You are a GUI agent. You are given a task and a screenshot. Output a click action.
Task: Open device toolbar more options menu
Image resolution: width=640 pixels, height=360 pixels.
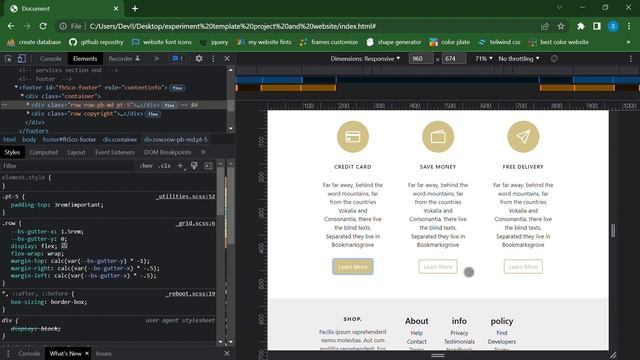pyautogui.click(x=631, y=59)
